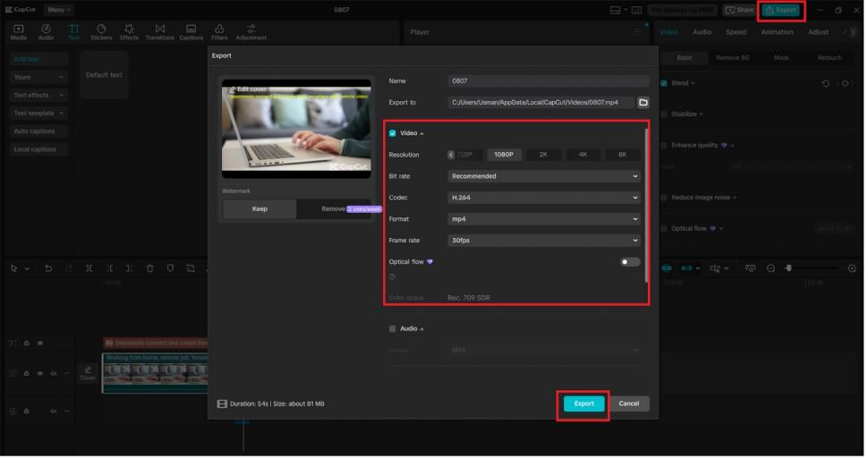Click the cyan Export button in dialog
868x458 pixels.
pyautogui.click(x=583, y=403)
